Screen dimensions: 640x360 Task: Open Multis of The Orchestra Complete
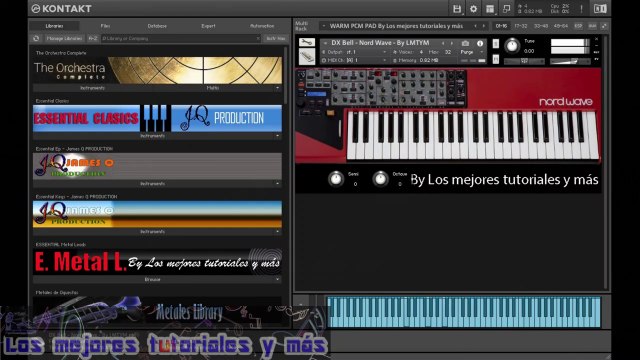pyautogui.click(x=213, y=88)
